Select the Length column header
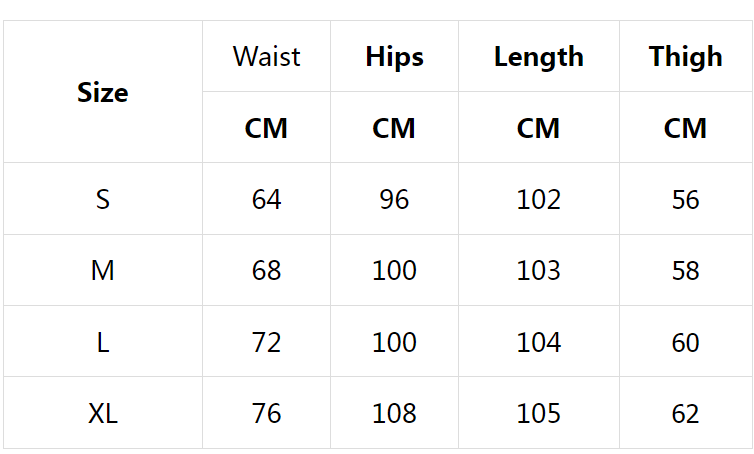Viewport: 754px width, 454px height. 538,57
